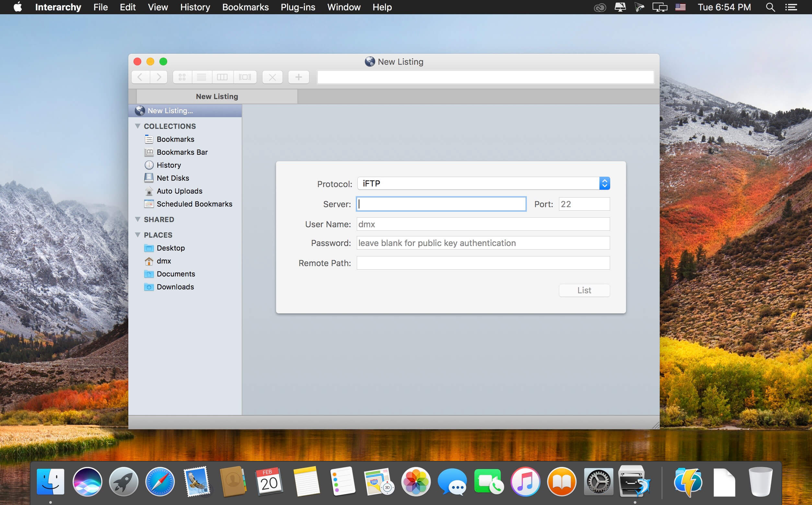Click the Creative Cloud menu bar icon

point(600,7)
